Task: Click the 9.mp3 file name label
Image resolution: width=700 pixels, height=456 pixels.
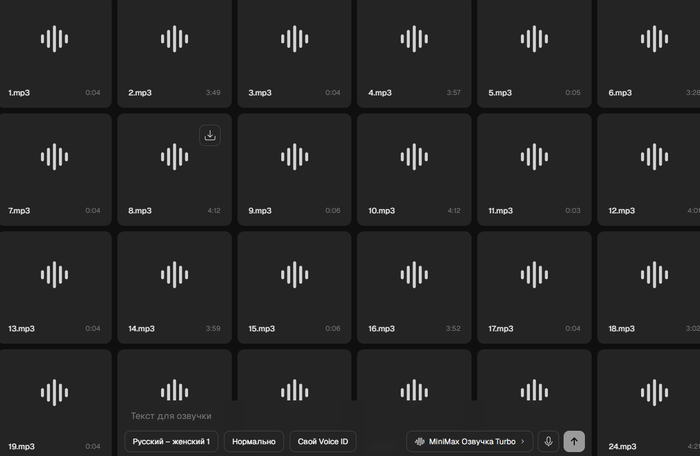Action: (x=260, y=211)
